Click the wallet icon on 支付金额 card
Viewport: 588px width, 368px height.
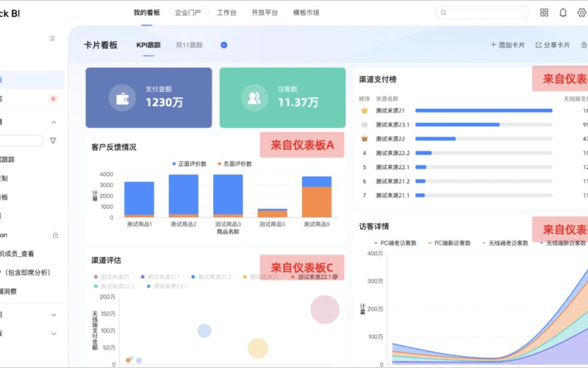point(122,98)
